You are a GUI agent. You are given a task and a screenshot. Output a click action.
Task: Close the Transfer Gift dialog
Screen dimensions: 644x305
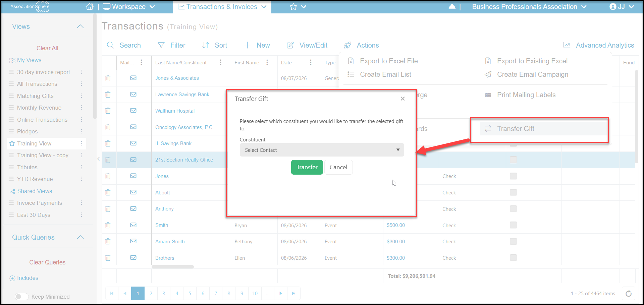402,99
